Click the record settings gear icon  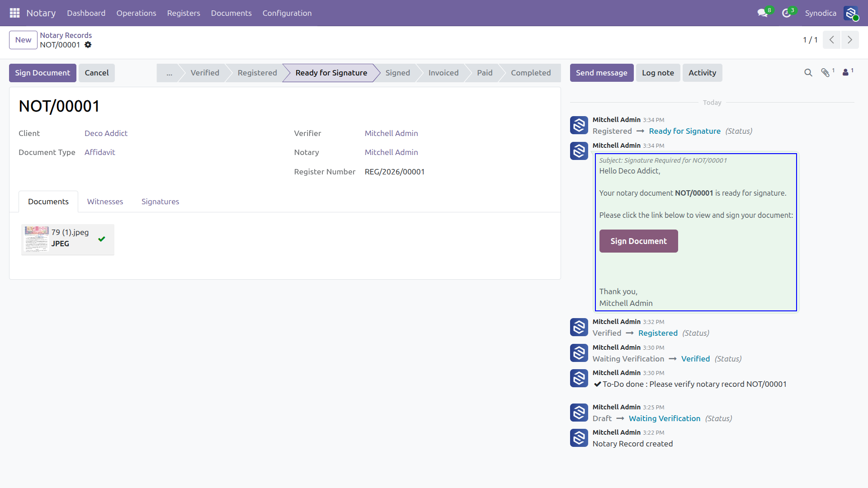pyautogui.click(x=88, y=45)
